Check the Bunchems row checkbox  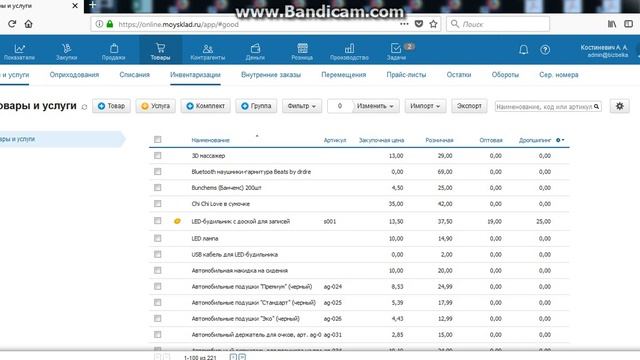(x=158, y=187)
